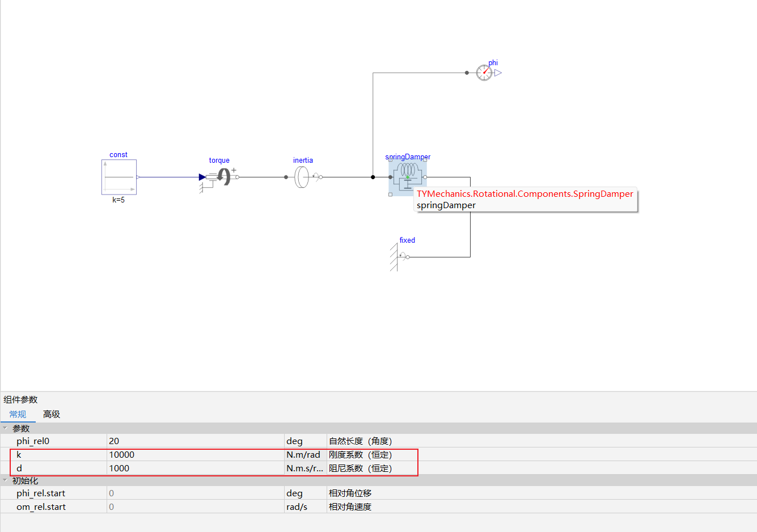Click the springDamper component icon
Image resolution: width=757 pixels, height=532 pixels.
408,177
